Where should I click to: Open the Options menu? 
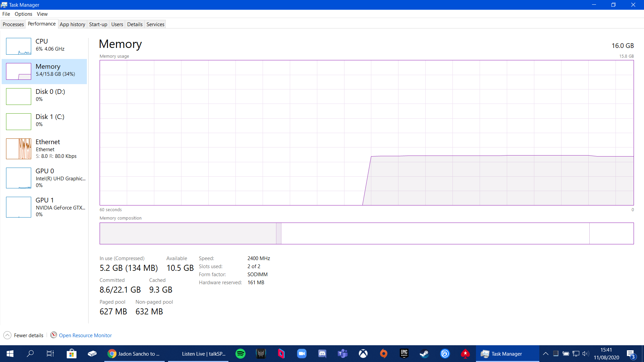pyautogui.click(x=23, y=14)
